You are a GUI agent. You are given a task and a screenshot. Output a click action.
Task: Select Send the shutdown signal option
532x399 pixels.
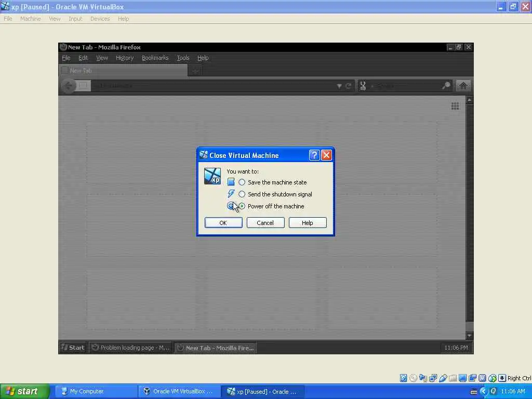pyautogui.click(x=275, y=194)
